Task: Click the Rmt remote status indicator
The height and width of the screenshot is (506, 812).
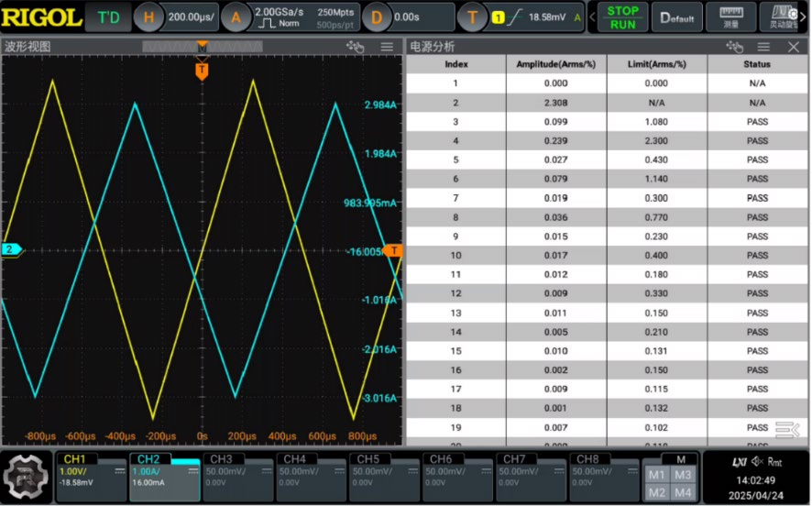Action: coord(774,462)
